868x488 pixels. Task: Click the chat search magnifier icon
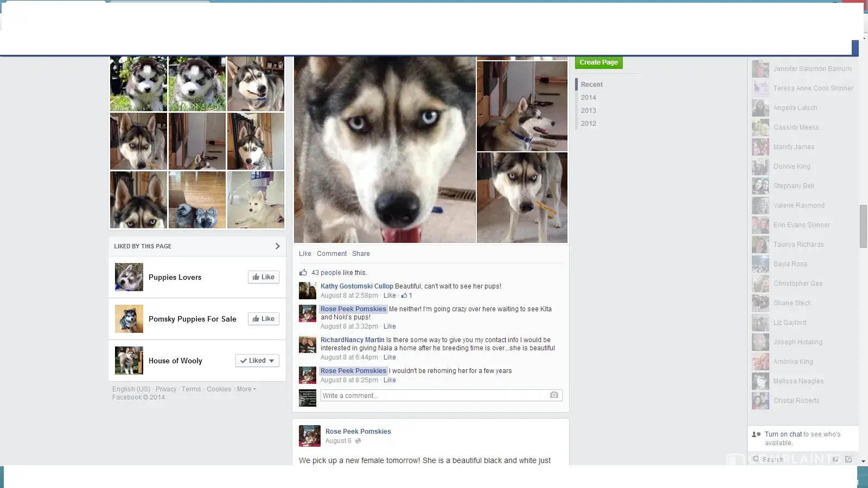(756, 459)
